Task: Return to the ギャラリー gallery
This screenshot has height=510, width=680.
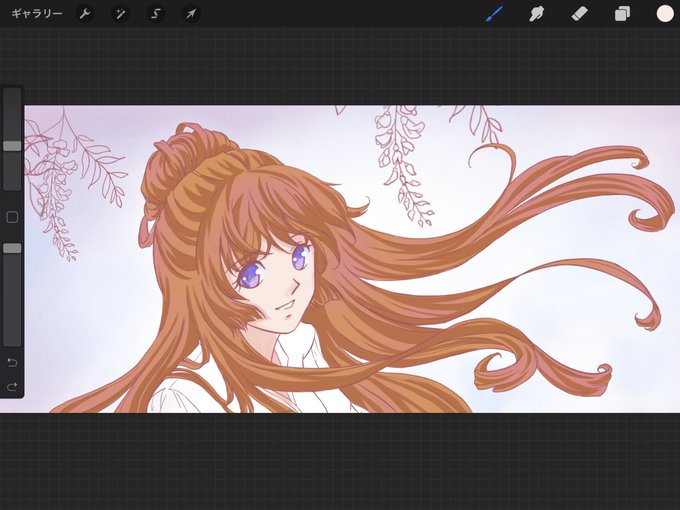Action: pos(36,14)
